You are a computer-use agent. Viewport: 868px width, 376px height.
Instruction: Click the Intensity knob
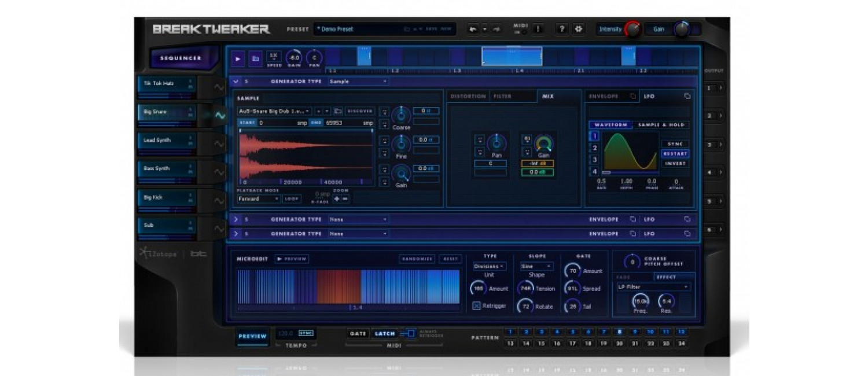point(632,30)
